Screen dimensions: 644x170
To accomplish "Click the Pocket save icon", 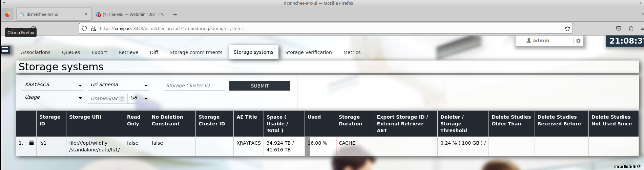I will (x=618, y=28).
